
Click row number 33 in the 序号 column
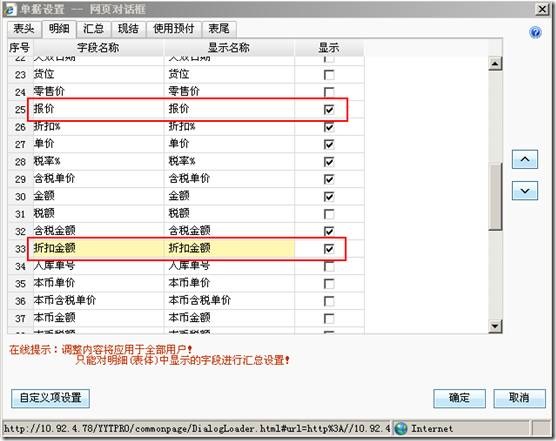coord(20,249)
